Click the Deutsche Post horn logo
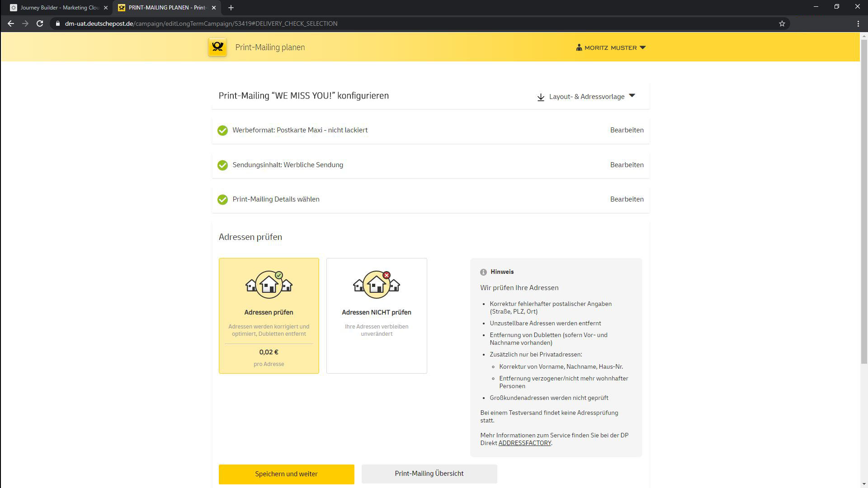The height and width of the screenshot is (488, 868). (x=217, y=47)
